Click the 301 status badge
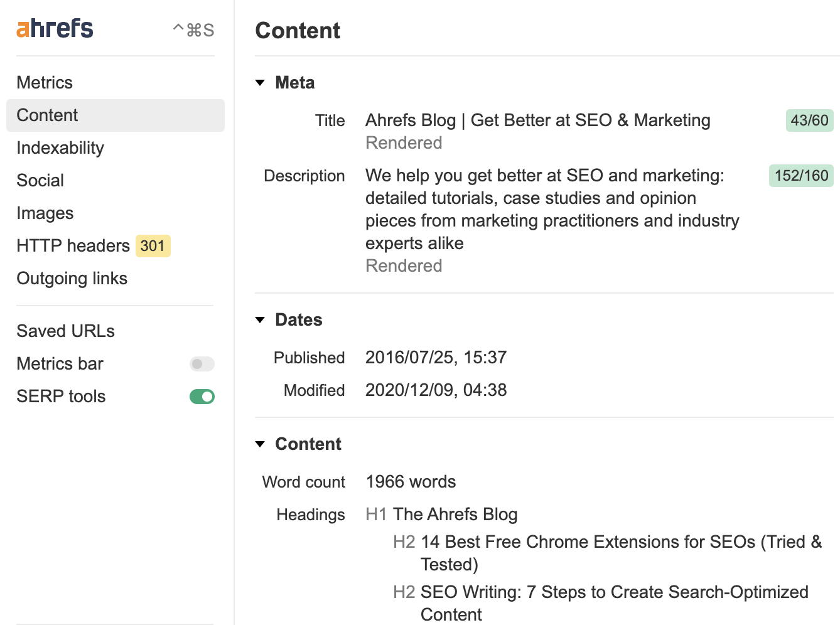840x625 pixels. (153, 246)
